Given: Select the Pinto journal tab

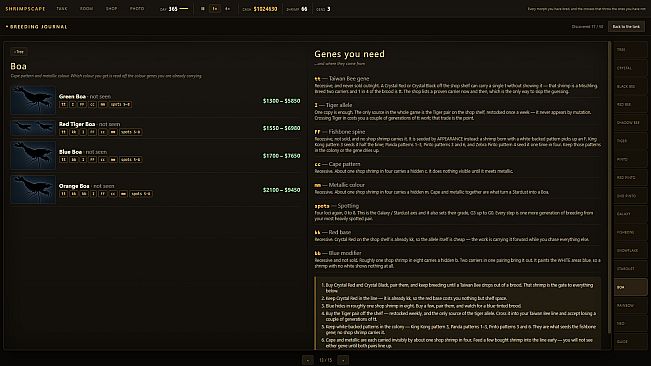Looking at the screenshot, I should (x=630, y=159).
